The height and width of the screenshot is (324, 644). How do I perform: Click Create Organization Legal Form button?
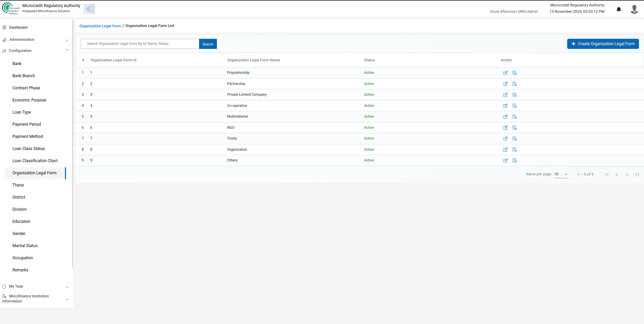click(x=603, y=44)
